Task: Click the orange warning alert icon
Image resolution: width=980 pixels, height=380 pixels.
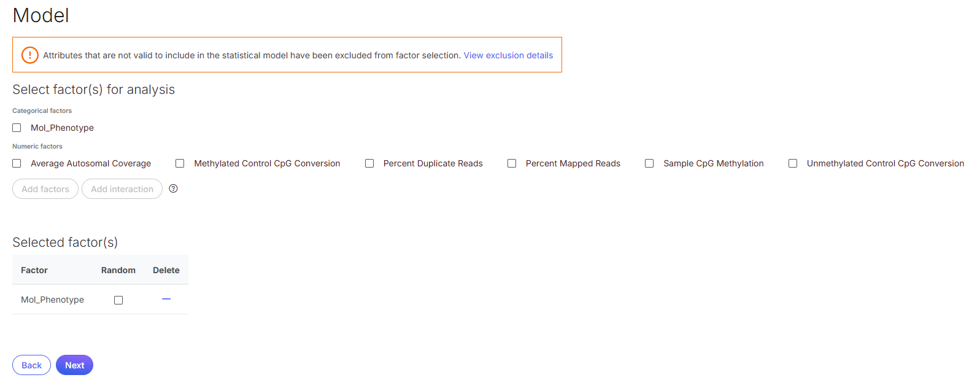Action: 29,55
